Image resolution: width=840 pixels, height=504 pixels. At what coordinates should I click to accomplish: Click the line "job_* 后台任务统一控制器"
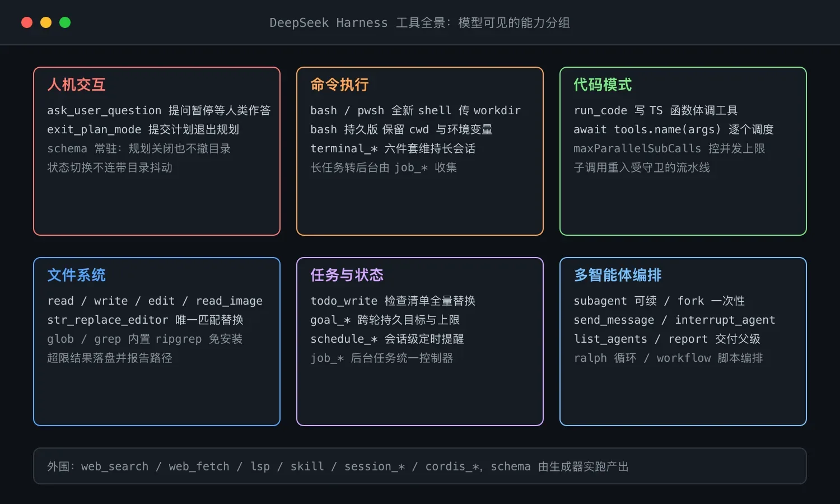click(382, 358)
